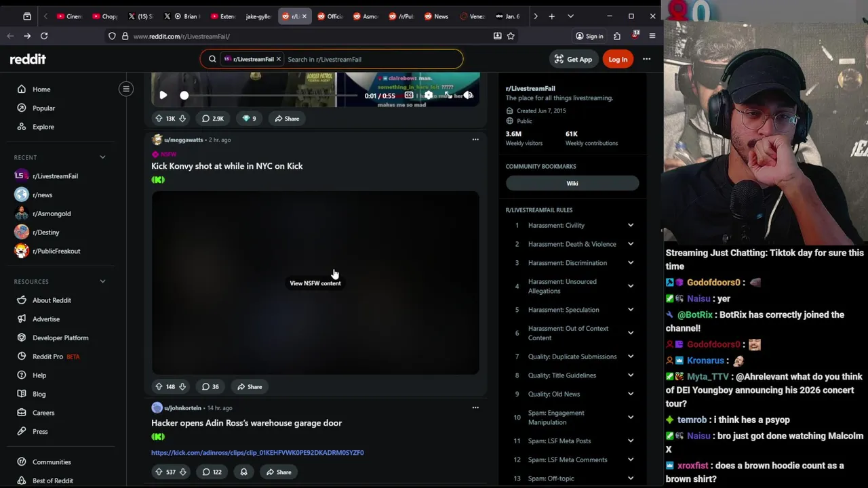Open the 36 comments on Konvy post

[210, 387]
